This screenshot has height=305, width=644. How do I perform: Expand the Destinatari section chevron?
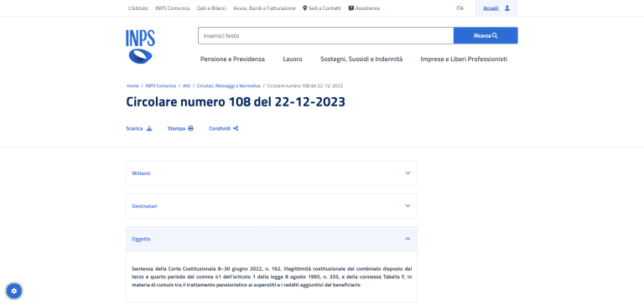[x=408, y=205]
